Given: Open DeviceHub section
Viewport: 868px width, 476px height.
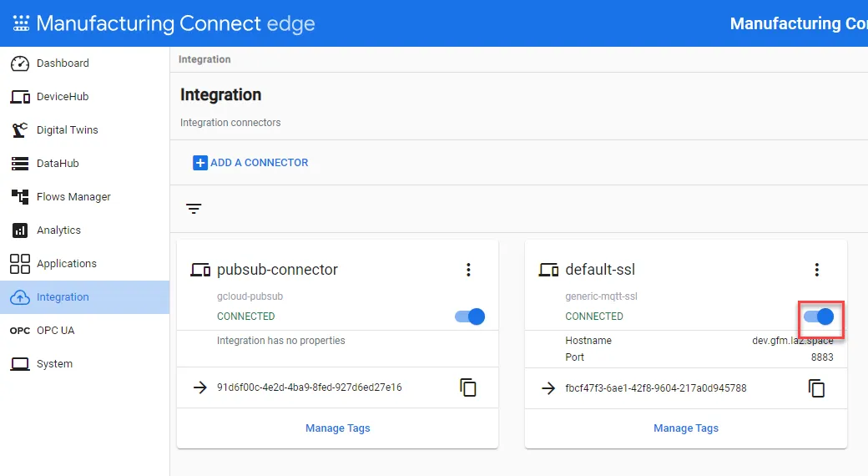Looking at the screenshot, I should (x=84, y=96).
